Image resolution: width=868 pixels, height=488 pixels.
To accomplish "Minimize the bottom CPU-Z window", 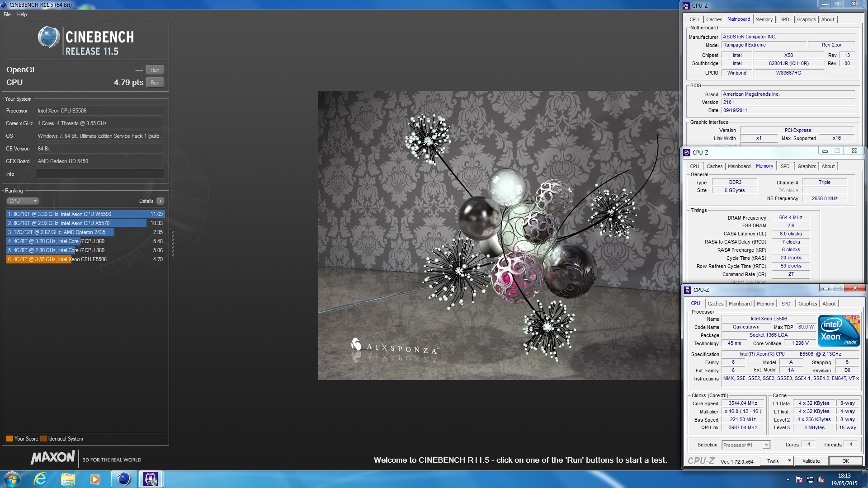I will click(826, 288).
